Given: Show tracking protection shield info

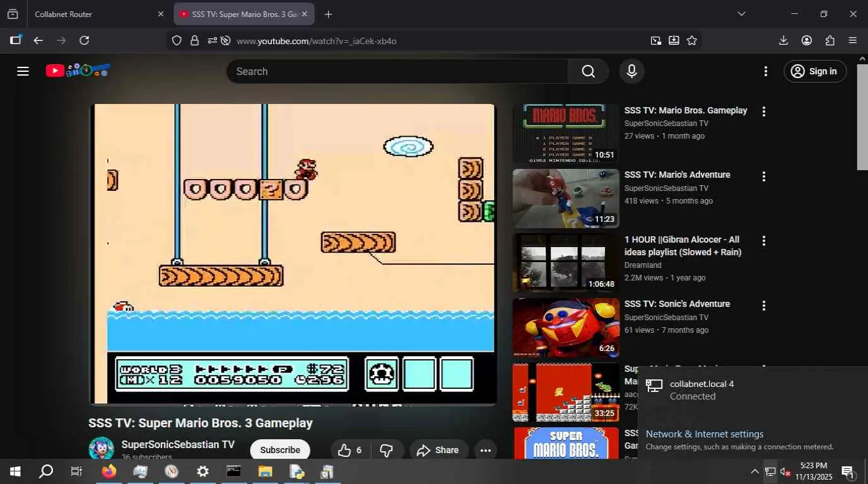Looking at the screenshot, I should (177, 40).
